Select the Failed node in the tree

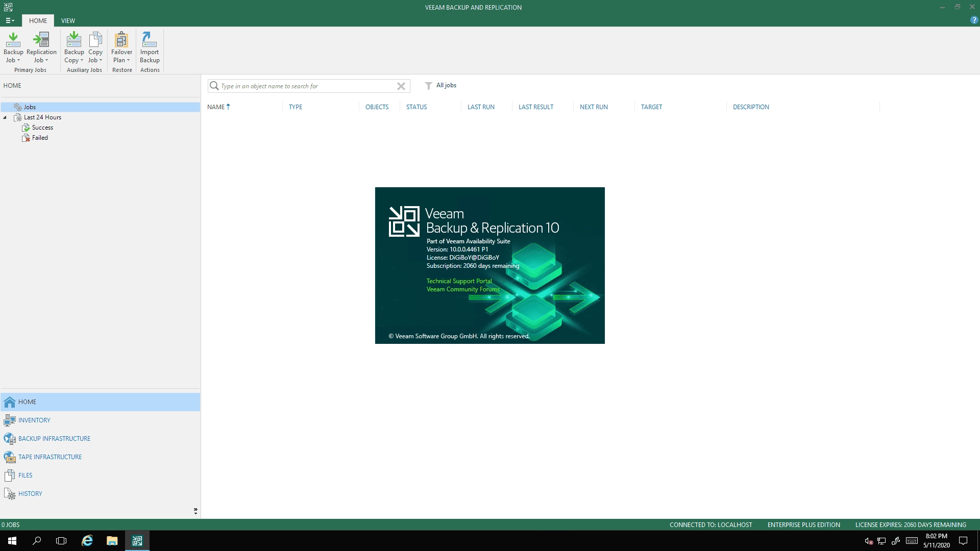40,138
